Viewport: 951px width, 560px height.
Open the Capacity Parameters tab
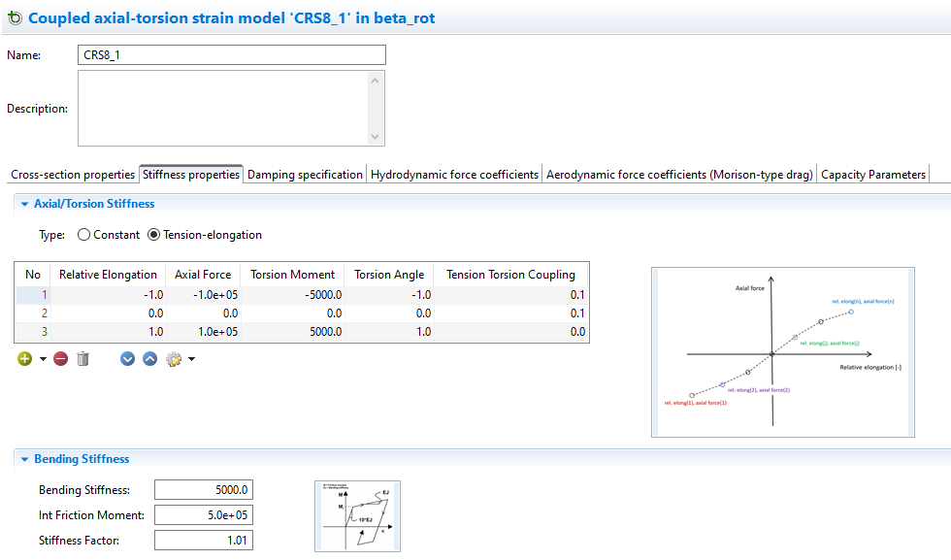[875, 174]
